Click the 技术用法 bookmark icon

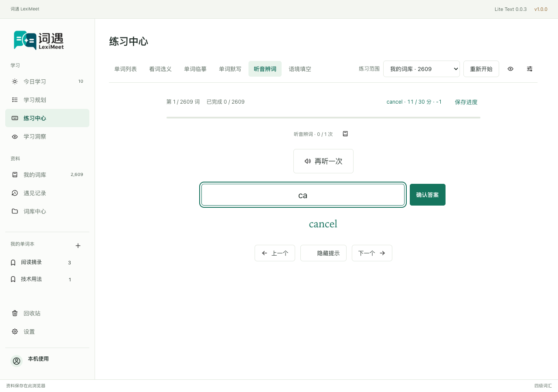(x=13, y=279)
